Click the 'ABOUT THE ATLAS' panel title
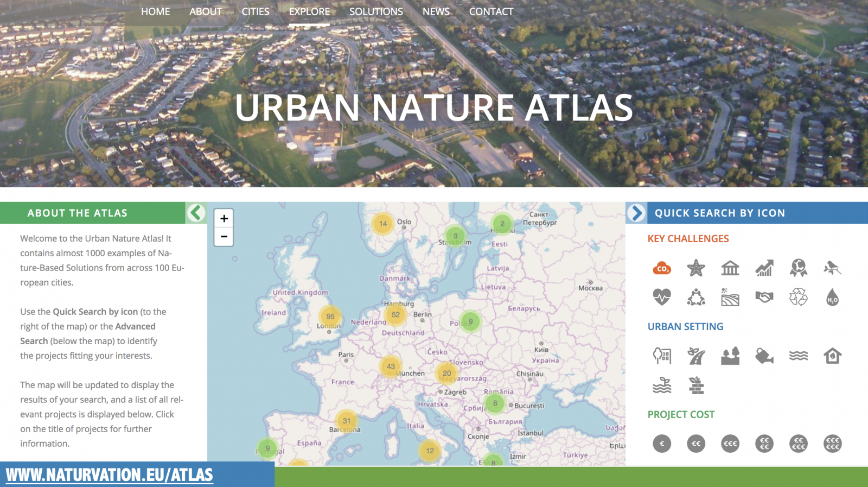 coord(78,213)
